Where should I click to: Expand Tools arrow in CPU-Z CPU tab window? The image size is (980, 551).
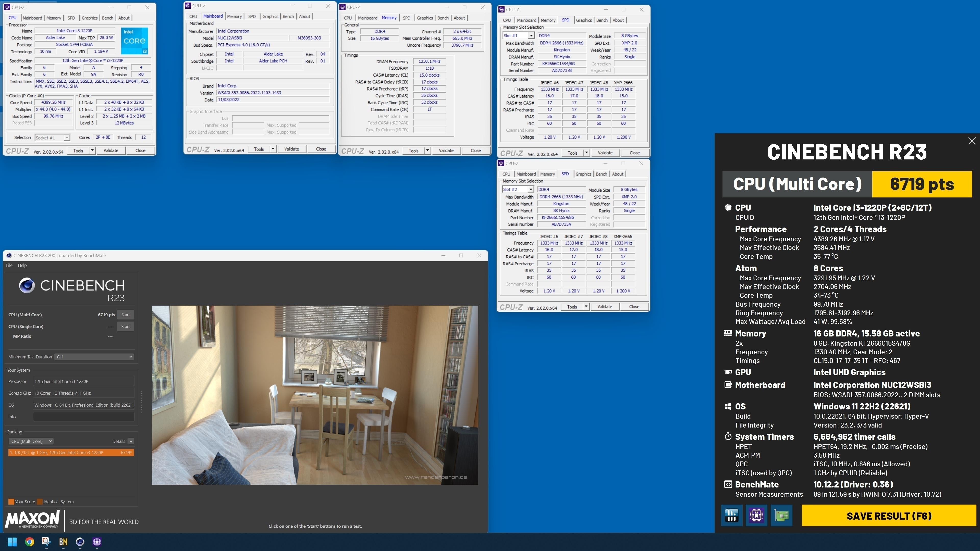pyautogui.click(x=92, y=151)
